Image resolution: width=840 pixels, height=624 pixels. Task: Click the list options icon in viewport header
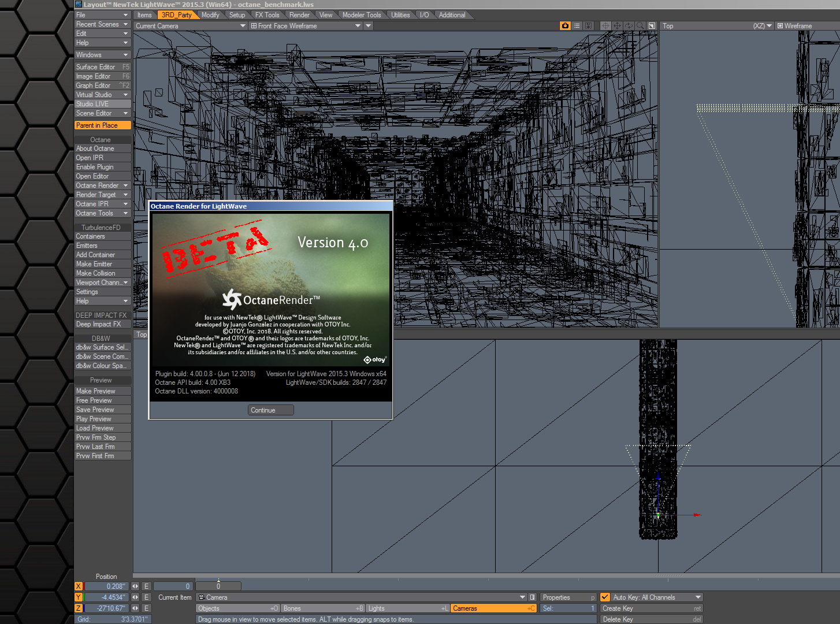[577, 26]
